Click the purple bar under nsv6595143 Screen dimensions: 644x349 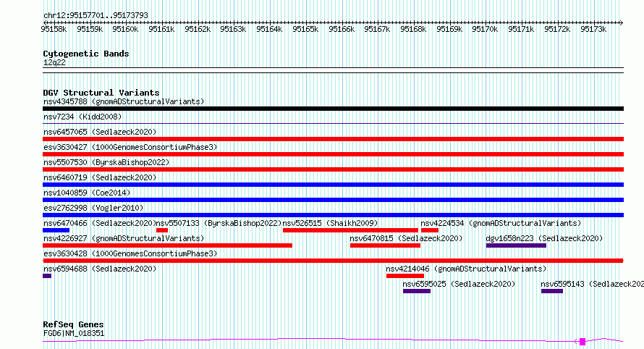(552, 291)
